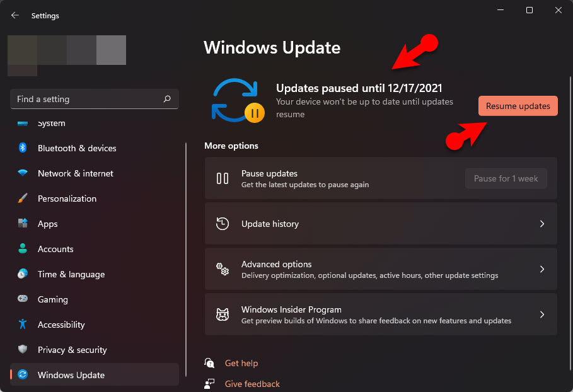
Task: Go to Personalization settings
Action: click(95, 199)
